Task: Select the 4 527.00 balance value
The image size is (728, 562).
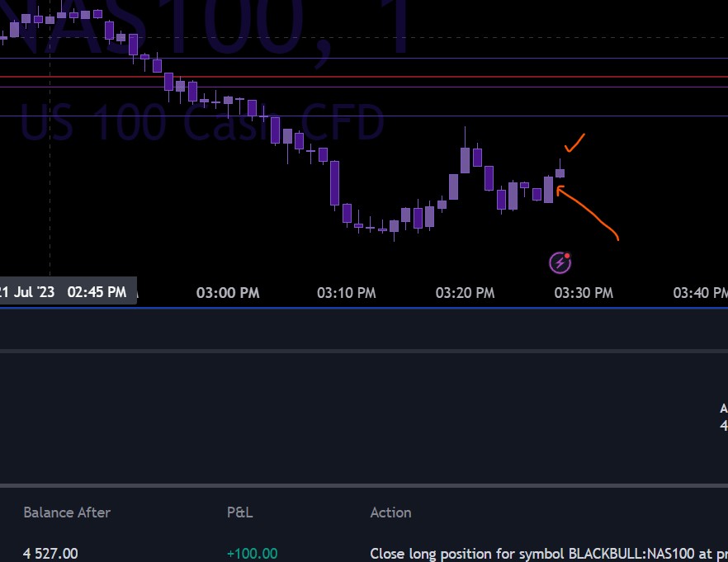Action: 50,553
